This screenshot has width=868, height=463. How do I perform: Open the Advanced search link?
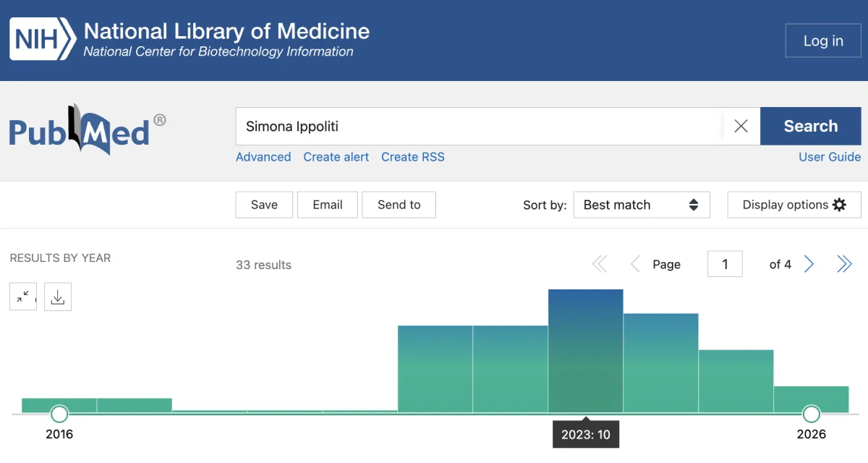[x=263, y=157]
